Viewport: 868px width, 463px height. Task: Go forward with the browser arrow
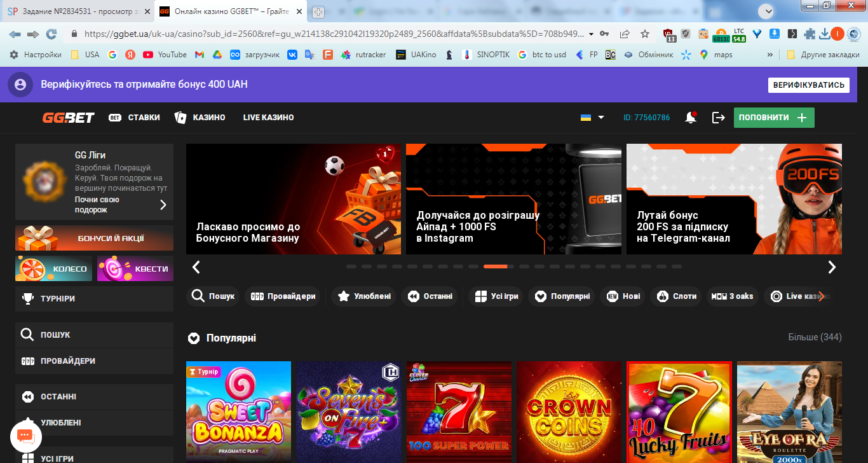click(33, 34)
